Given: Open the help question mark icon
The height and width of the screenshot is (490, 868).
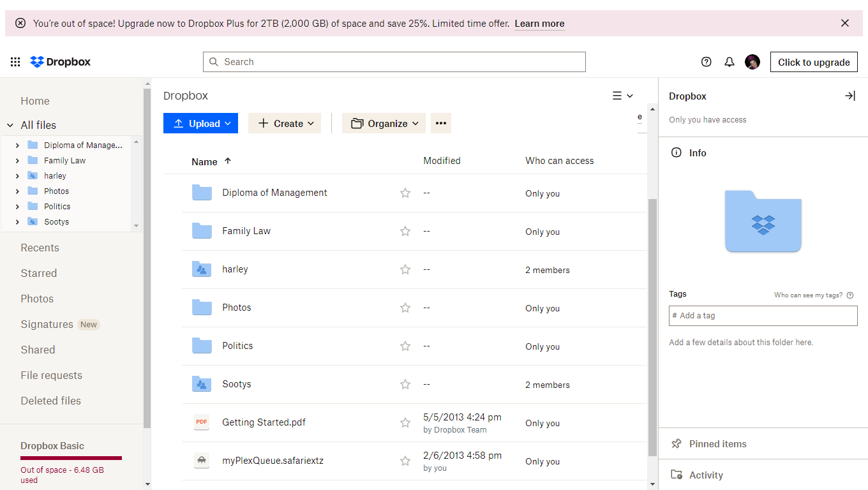Looking at the screenshot, I should click(x=706, y=62).
